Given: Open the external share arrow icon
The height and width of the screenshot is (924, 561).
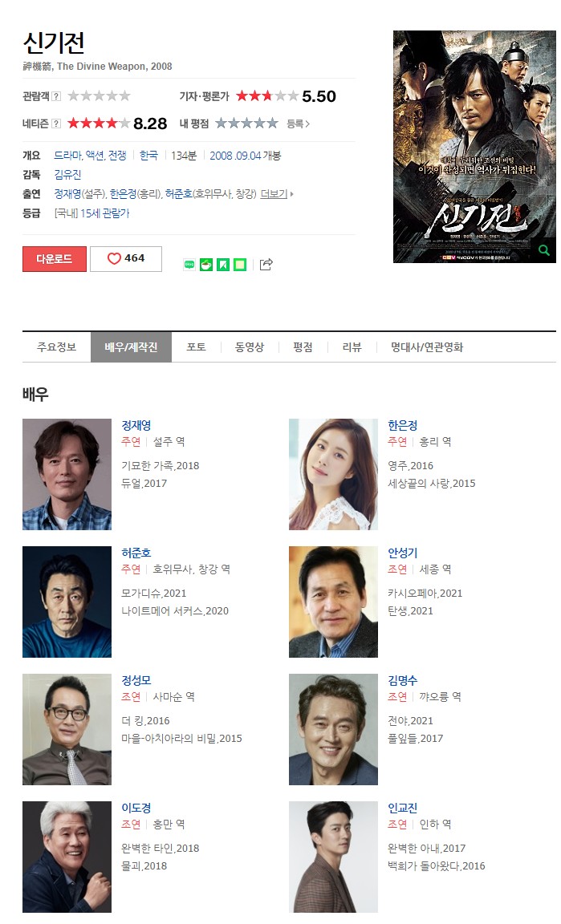Looking at the screenshot, I should [266, 265].
